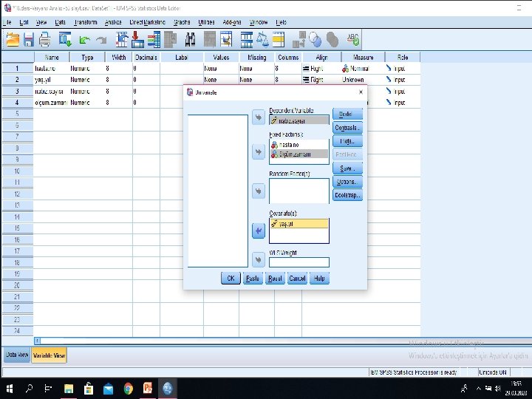Image resolution: width=532 pixels, height=399 pixels.
Task: Close the Univariate dialog with X
Action: coord(361,92)
